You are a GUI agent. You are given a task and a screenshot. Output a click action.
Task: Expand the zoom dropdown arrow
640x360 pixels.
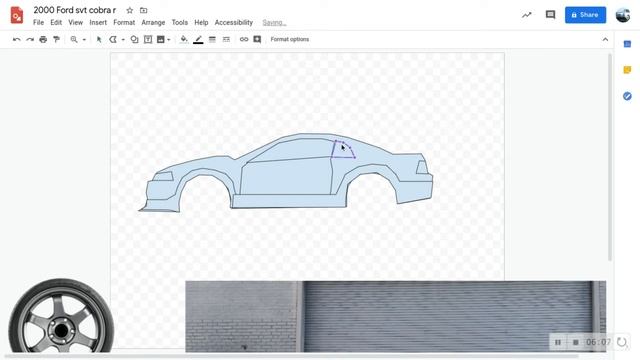point(84,40)
